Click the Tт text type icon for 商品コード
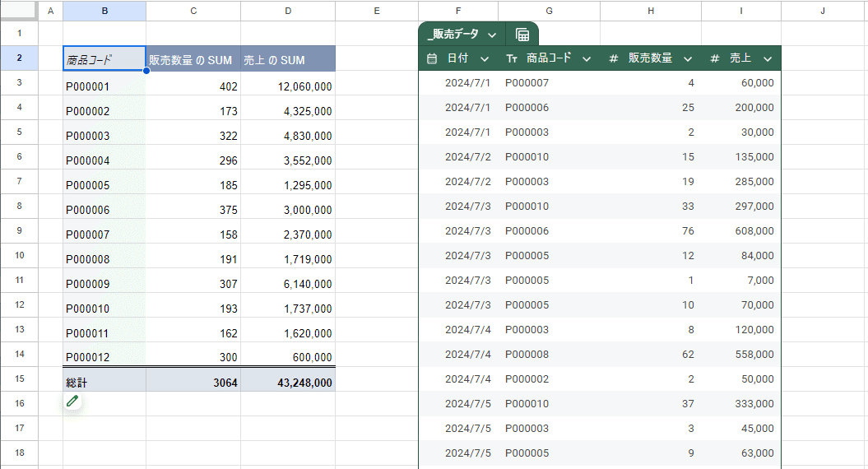The width and height of the screenshot is (868, 469). pos(512,58)
